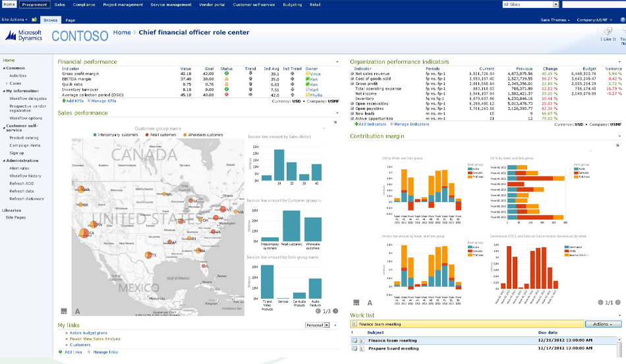
Task: Click the navigate-up folder icon beside Site Actions
Action: 34,20
